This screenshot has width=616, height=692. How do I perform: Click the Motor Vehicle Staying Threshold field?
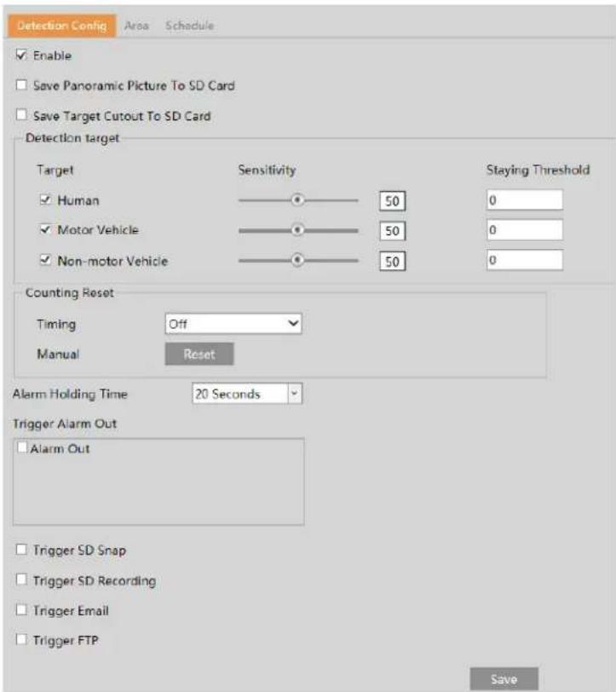pyautogui.click(x=525, y=230)
